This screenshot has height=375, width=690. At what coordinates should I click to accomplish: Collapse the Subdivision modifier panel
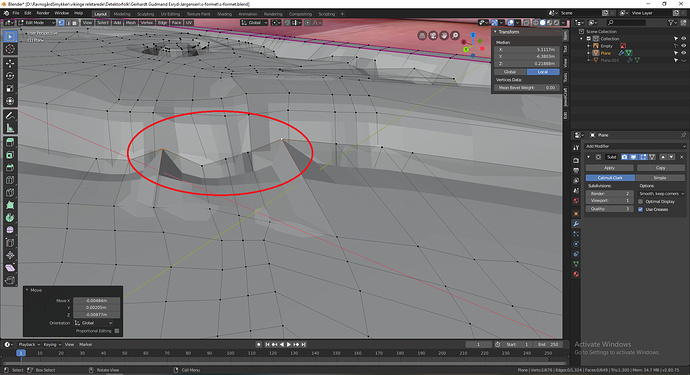pos(589,157)
